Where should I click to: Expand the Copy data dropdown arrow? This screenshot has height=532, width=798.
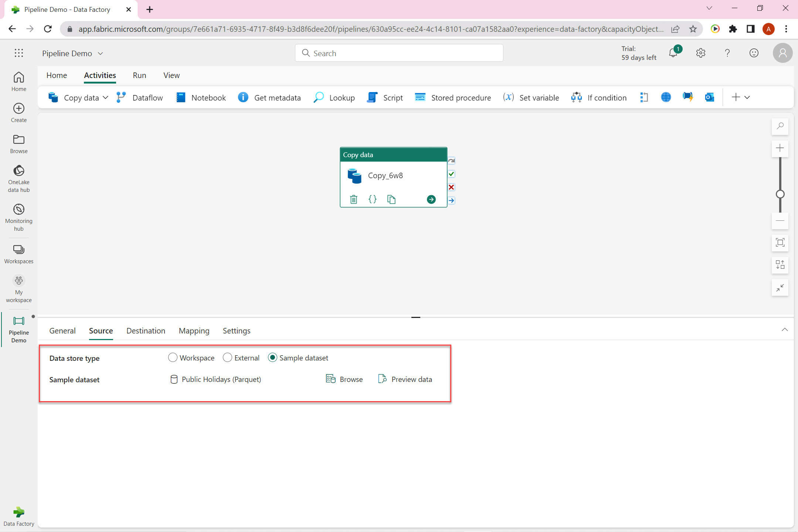click(x=106, y=98)
